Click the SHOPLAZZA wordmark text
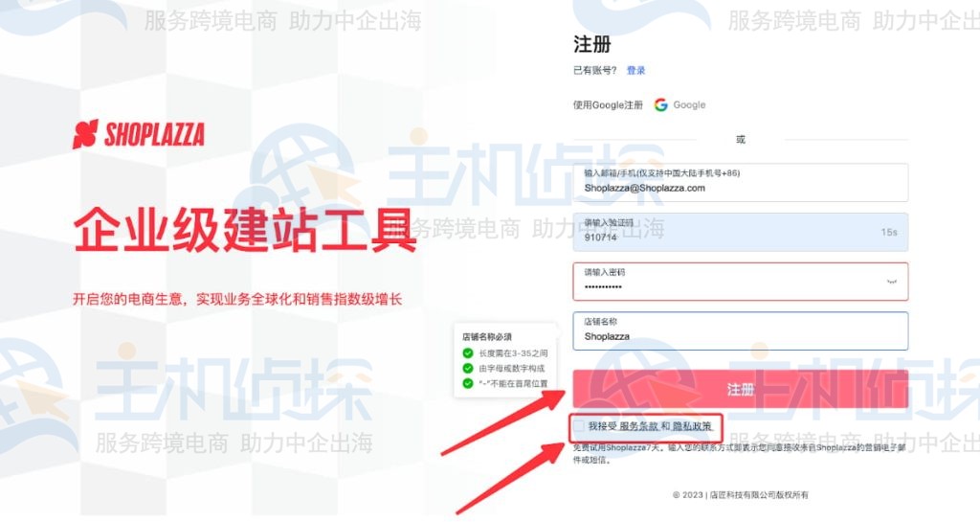980x522 pixels. coord(154,135)
